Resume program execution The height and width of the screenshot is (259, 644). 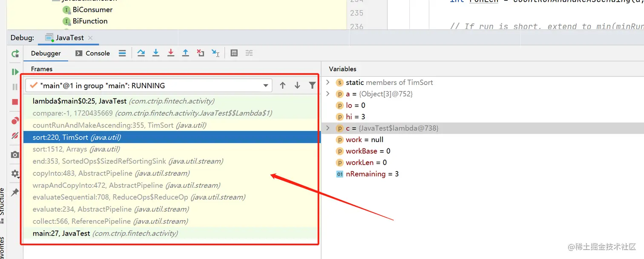[15, 72]
